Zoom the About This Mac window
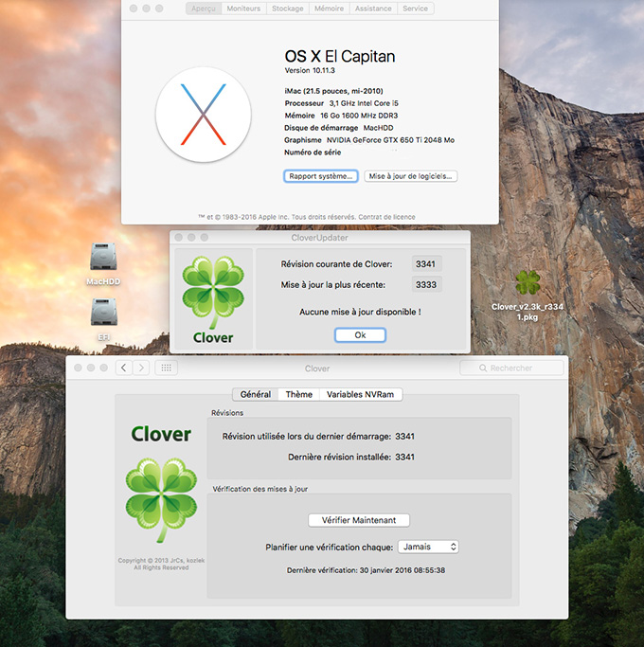 point(159,9)
